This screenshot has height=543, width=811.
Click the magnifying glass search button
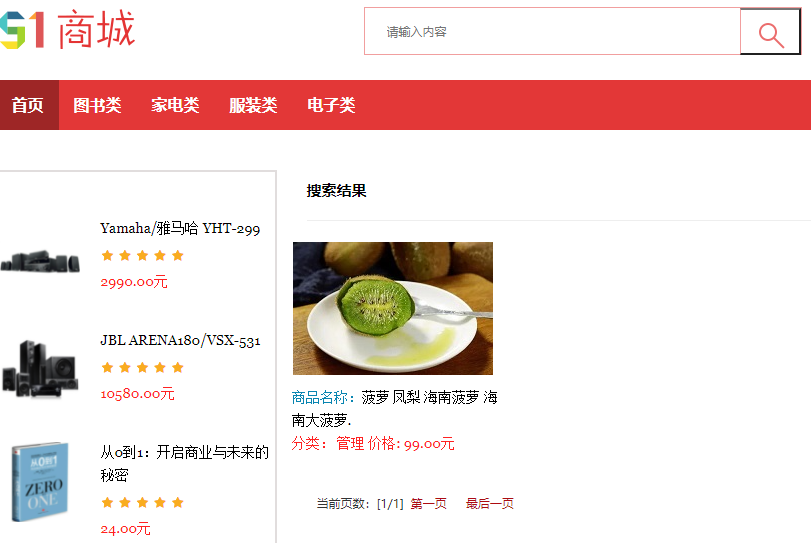coord(770,32)
